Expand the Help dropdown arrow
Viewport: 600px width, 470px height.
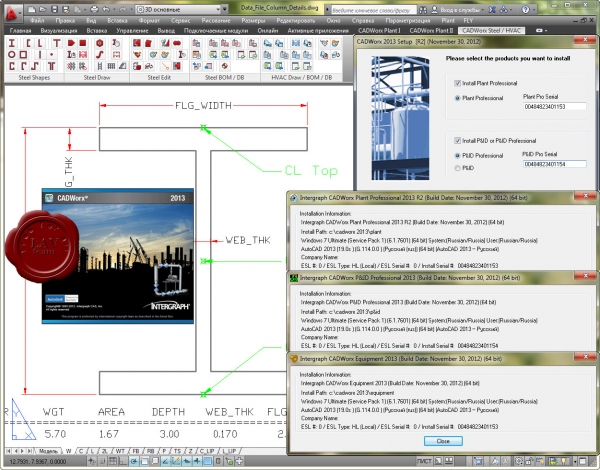click(x=533, y=10)
